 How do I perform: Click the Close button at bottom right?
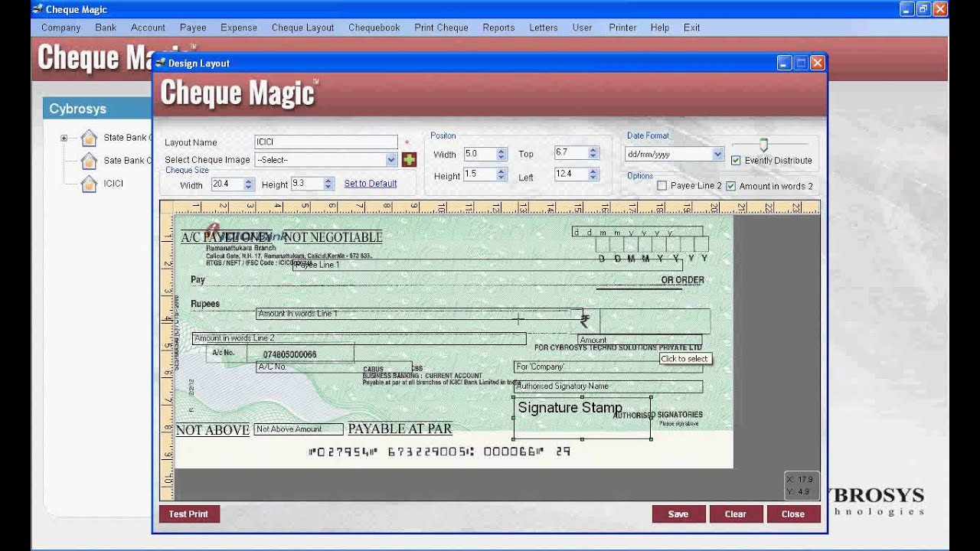[793, 514]
